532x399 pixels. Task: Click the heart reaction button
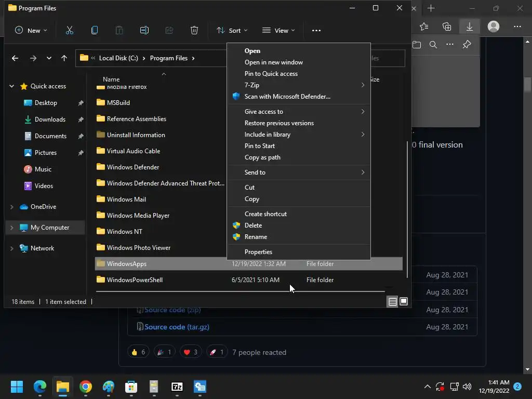[190, 352]
